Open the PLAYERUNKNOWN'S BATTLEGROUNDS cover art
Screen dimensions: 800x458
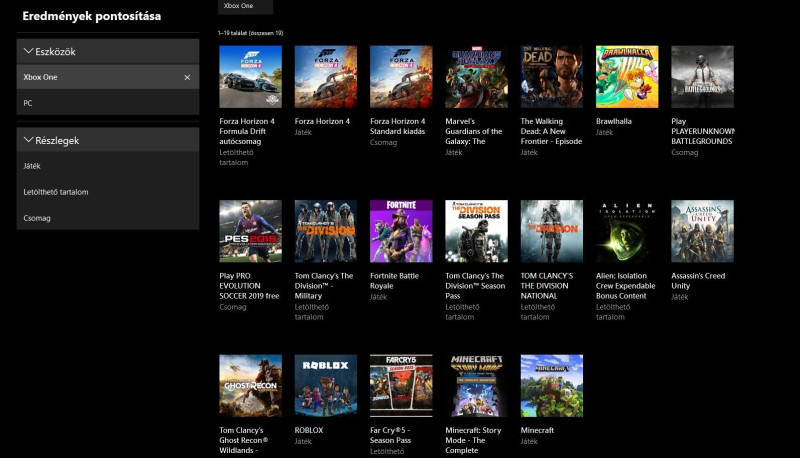703,77
